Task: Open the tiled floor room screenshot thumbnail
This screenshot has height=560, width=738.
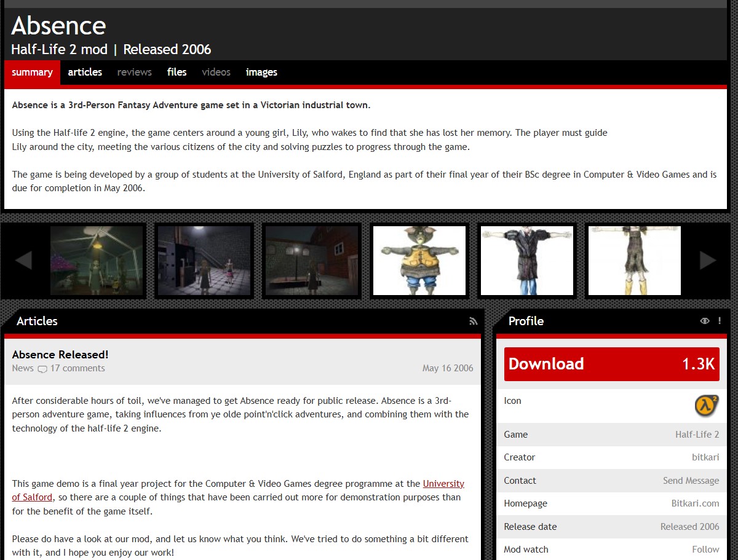Action: click(204, 261)
